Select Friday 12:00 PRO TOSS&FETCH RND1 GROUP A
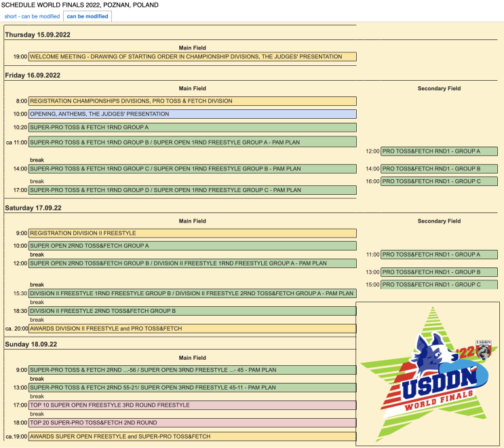 click(439, 151)
